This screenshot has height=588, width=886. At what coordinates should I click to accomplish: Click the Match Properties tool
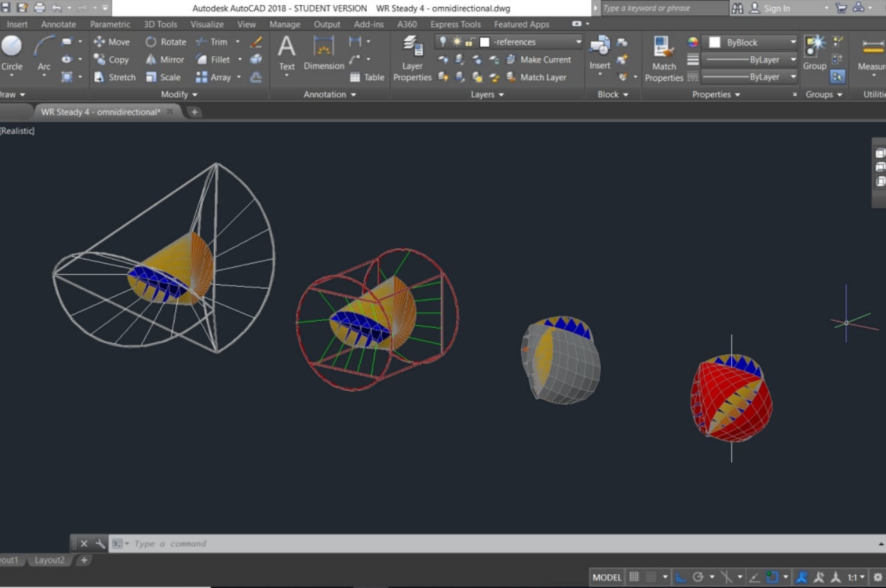point(664,58)
